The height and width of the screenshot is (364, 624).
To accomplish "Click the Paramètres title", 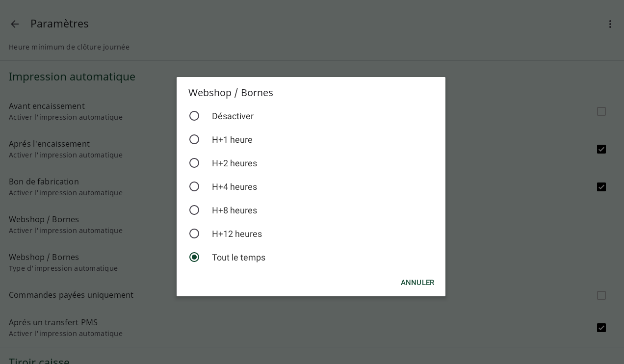I will pos(59,24).
